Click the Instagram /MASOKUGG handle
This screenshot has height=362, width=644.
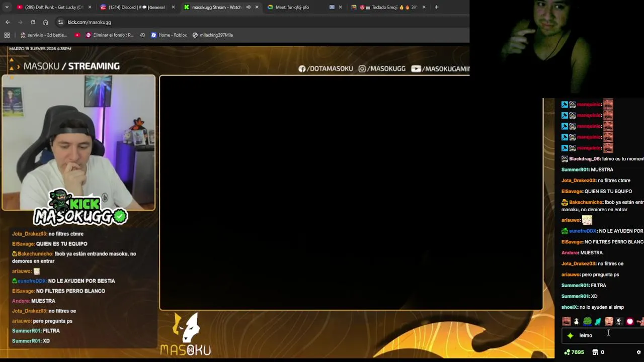(x=382, y=69)
